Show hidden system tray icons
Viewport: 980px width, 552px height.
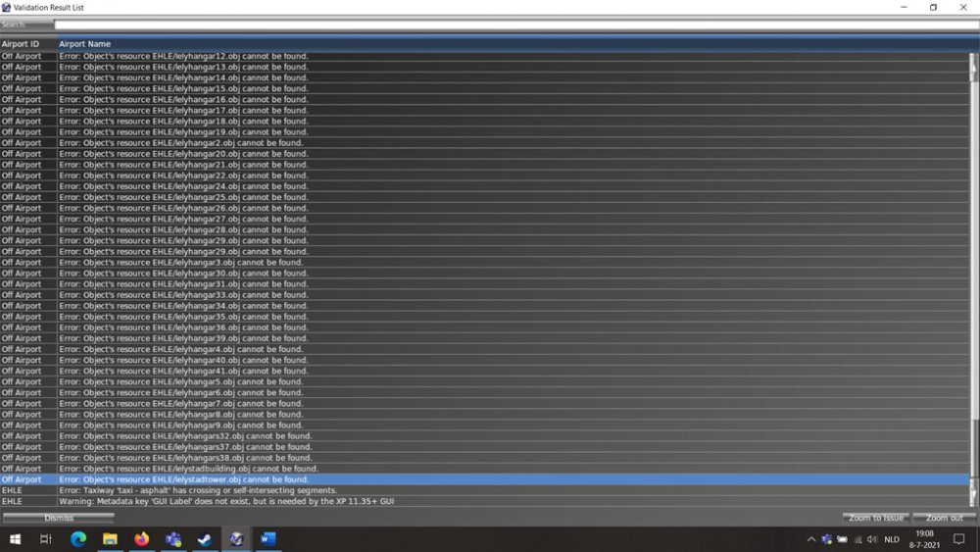point(811,539)
